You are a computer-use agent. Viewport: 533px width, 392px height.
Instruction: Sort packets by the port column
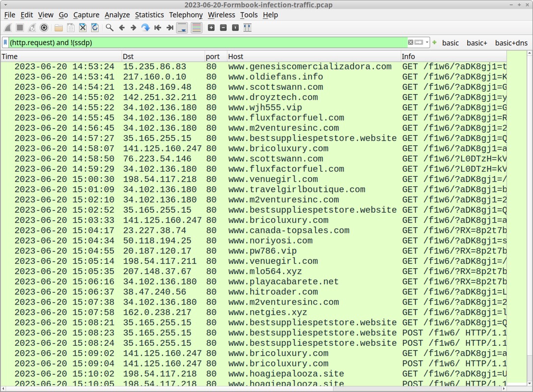coord(216,56)
